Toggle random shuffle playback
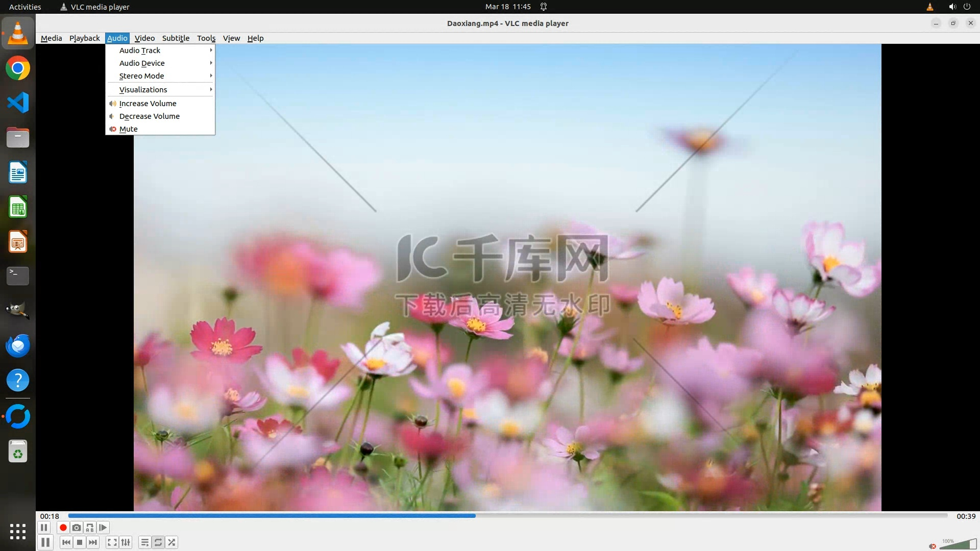The height and width of the screenshot is (551, 980). [x=172, y=542]
